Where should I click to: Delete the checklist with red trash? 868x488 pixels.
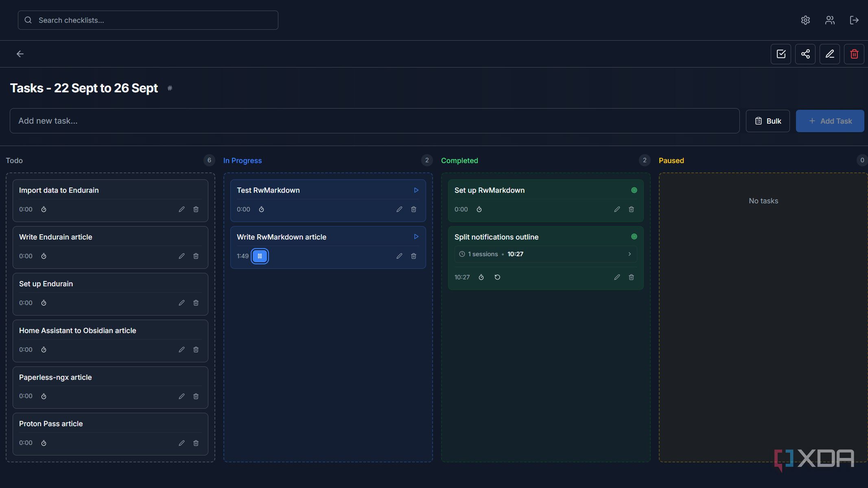854,54
